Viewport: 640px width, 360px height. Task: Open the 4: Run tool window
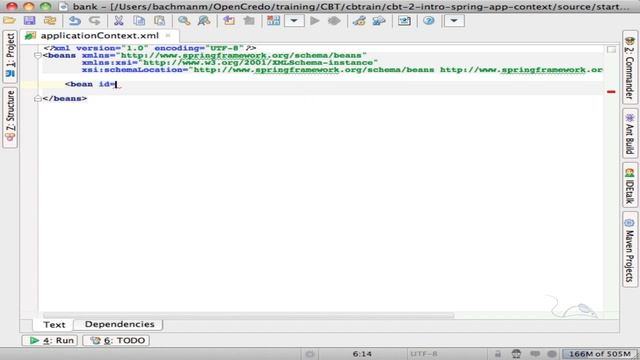(50, 340)
